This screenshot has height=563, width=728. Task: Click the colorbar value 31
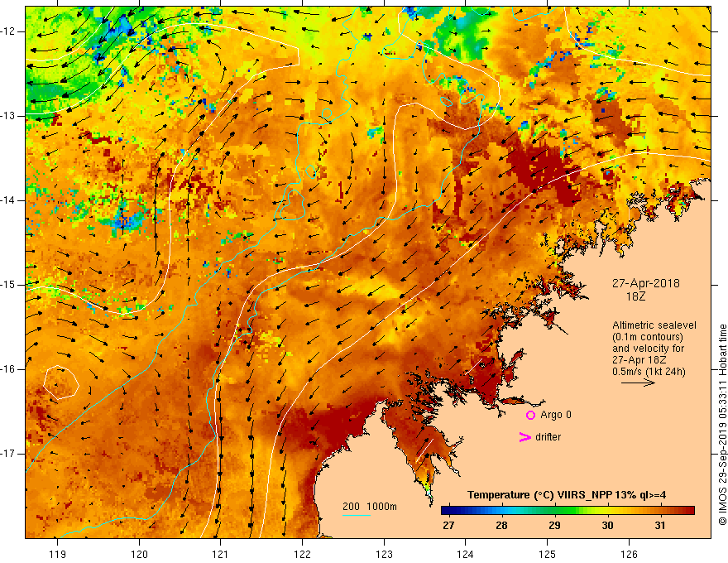click(x=660, y=526)
